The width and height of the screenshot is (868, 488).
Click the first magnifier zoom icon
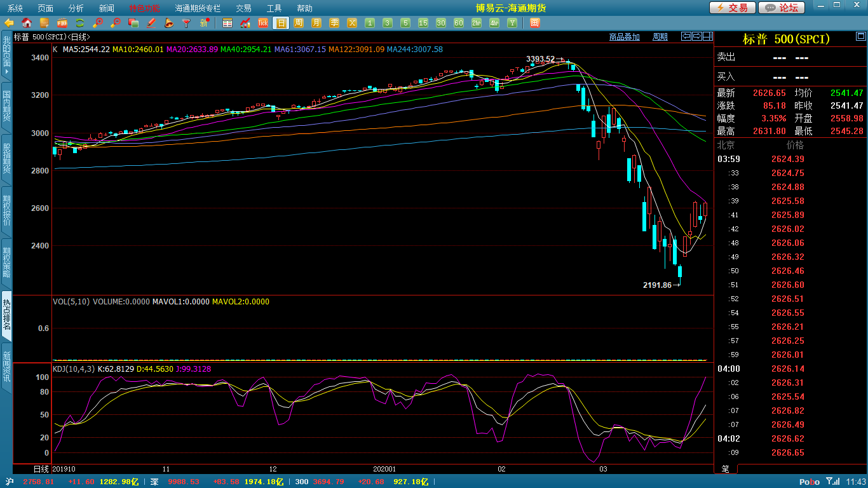[98, 23]
